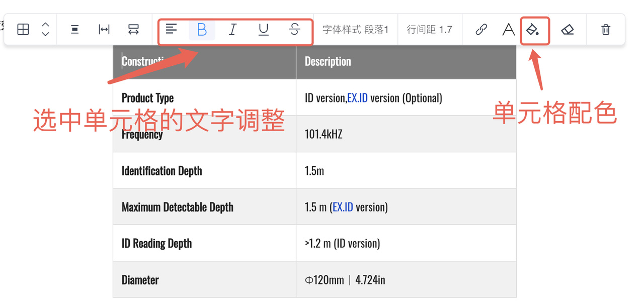
Task: Toggle italic formatting
Action: [232, 30]
